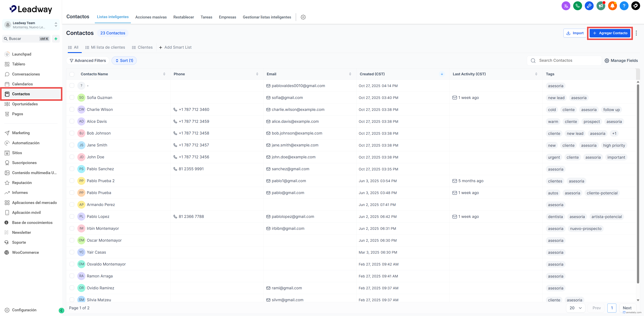Select the Charlie Wilson row checkbox
The image size is (644, 316).
click(72, 109)
